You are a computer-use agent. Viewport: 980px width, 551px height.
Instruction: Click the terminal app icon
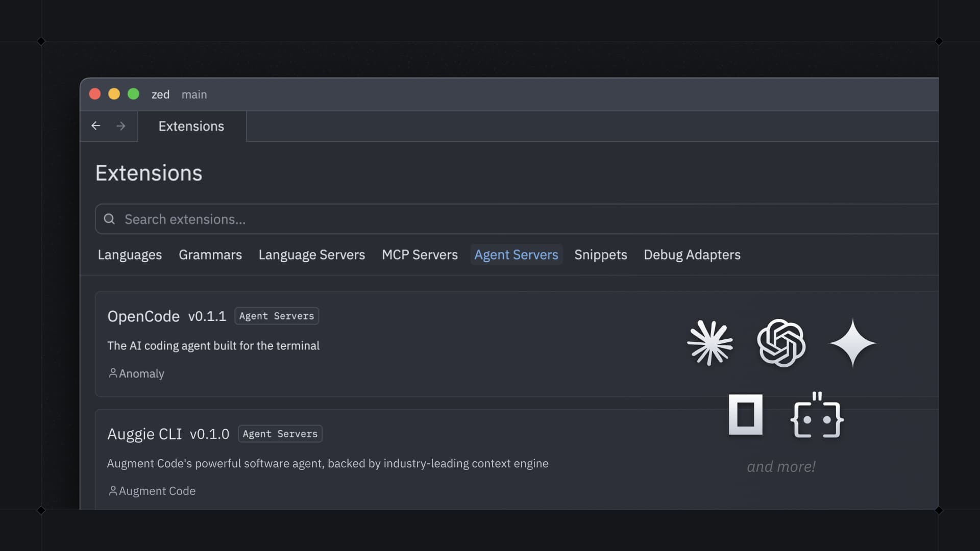click(745, 415)
